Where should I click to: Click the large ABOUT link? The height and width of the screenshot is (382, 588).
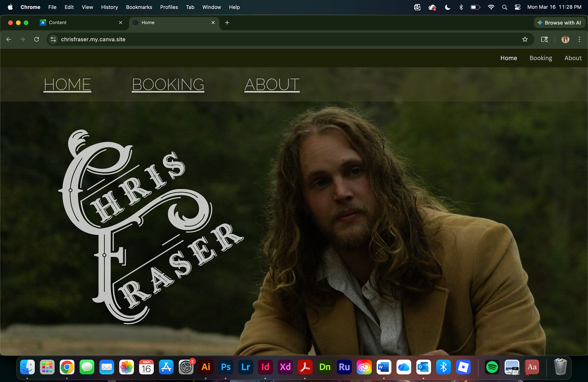tap(272, 85)
